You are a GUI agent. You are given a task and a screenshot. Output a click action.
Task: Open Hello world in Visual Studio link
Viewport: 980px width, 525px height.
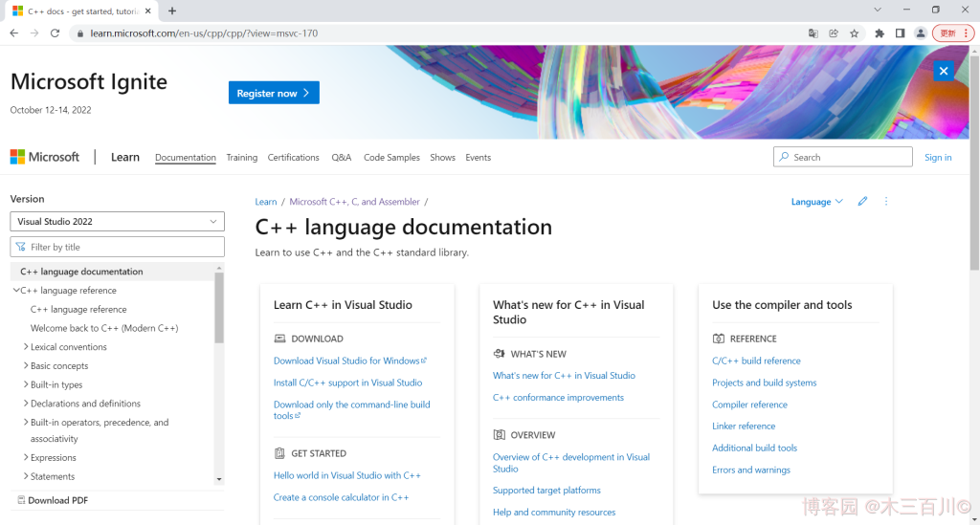[x=346, y=475]
